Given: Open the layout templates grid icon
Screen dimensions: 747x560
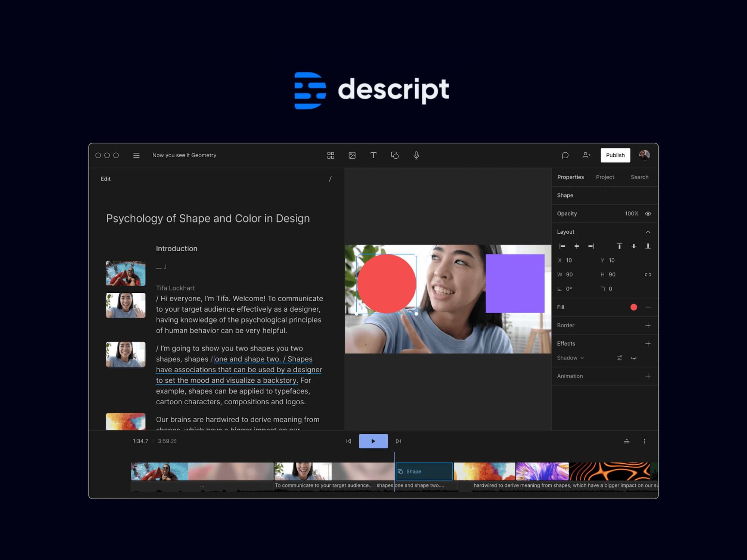Looking at the screenshot, I should coord(331,155).
